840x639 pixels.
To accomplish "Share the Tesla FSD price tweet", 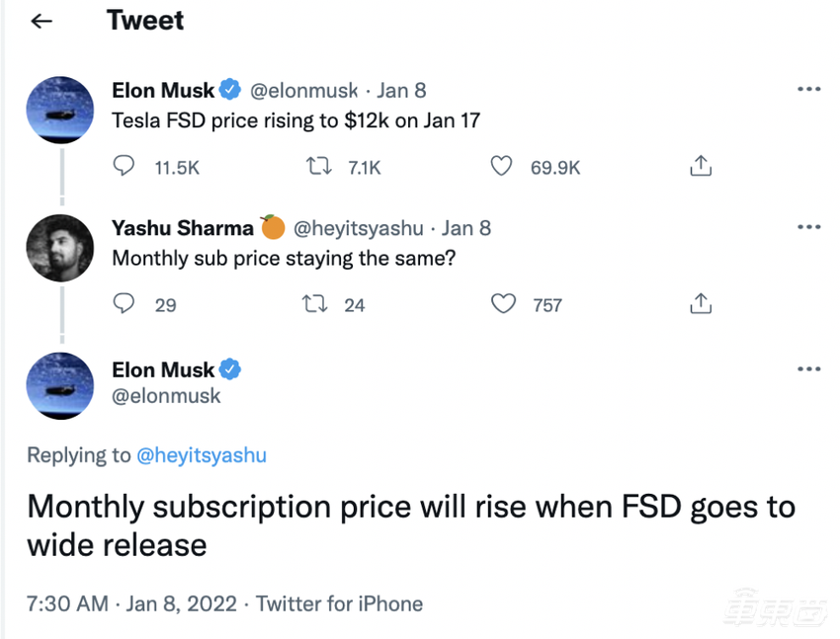I will 701,166.
